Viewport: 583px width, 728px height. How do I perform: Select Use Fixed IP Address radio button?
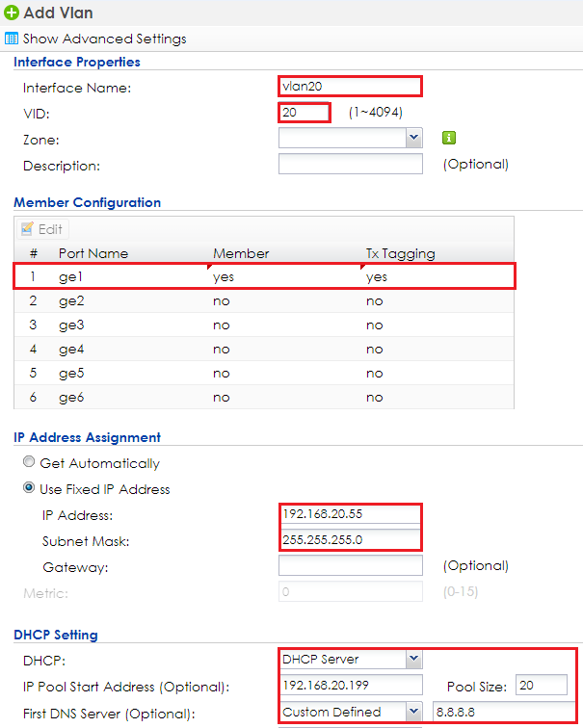(29, 488)
